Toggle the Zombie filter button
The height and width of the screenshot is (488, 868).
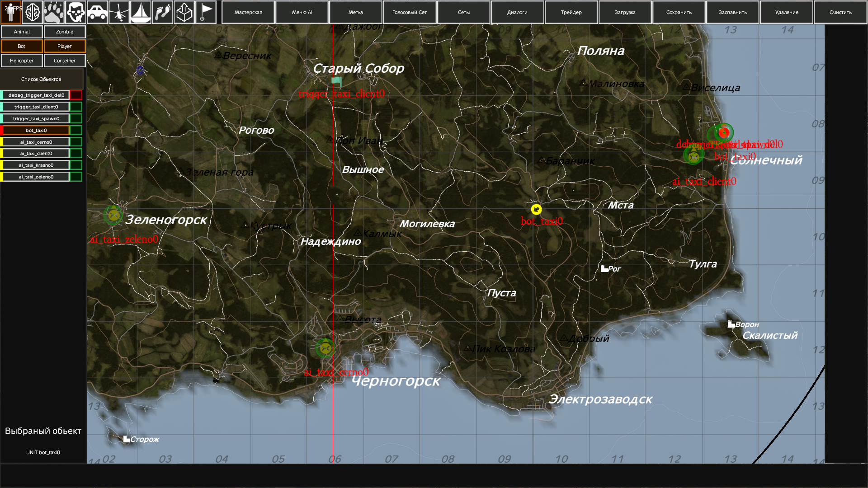coord(65,32)
